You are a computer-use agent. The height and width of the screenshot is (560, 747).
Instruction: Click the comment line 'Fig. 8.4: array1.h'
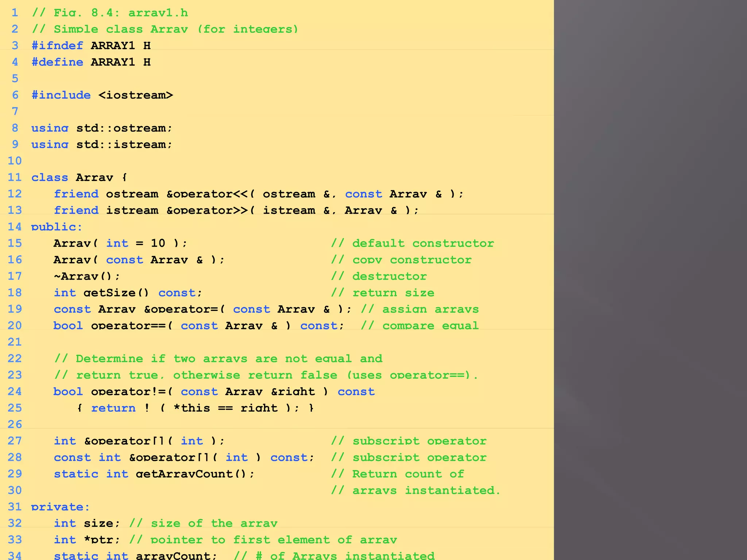coord(110,13)
